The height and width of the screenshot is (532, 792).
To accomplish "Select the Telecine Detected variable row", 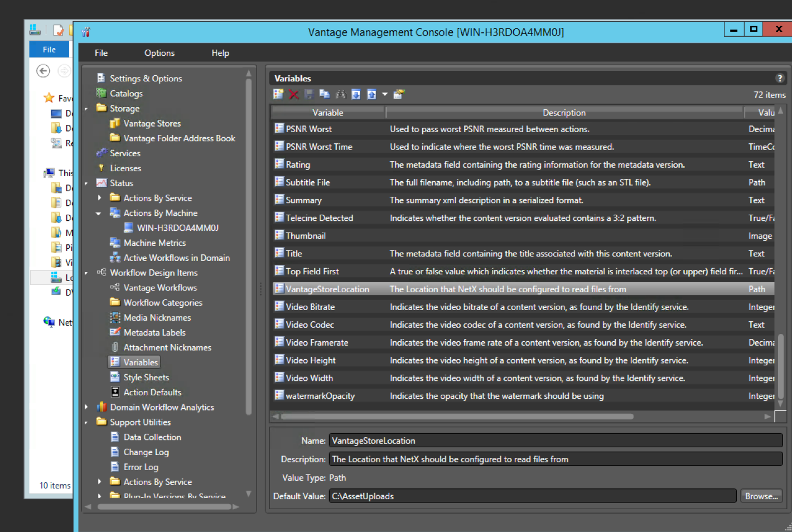I will [523, 217].
